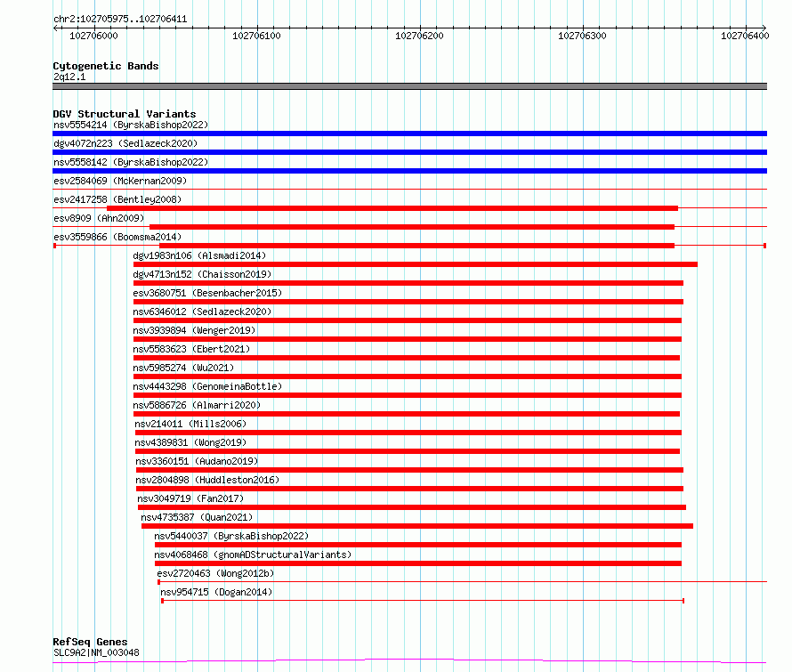Viewport: 792px width, 672px height.
Task: Click the blue bar under dgv4072n223
Action: coord(409,152)
